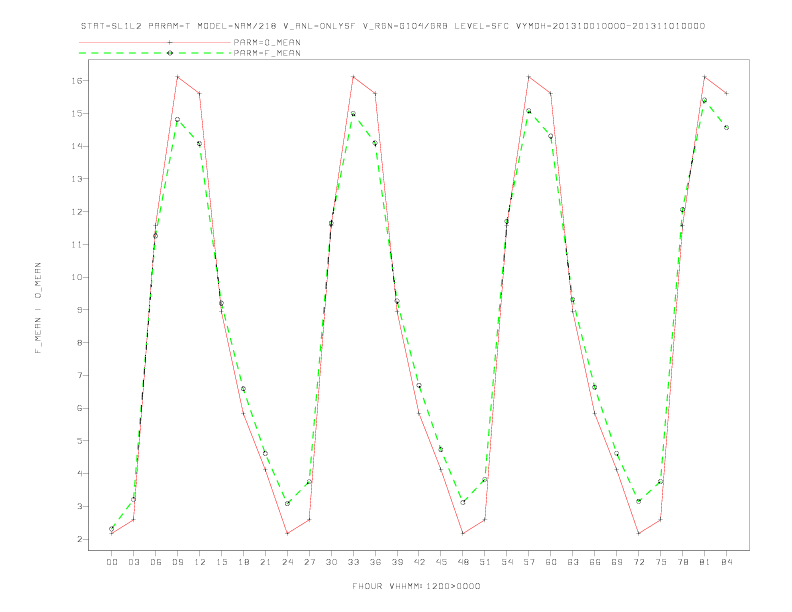This screenshot has height=612, width=792.
Task: Click x-axis tick label 54
Action: [507, 562]
